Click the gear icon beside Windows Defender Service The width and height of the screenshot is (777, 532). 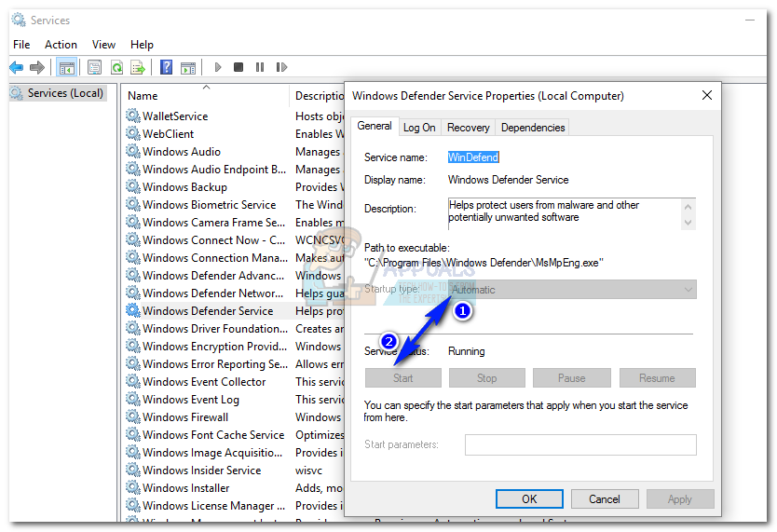tap(133, 310)
